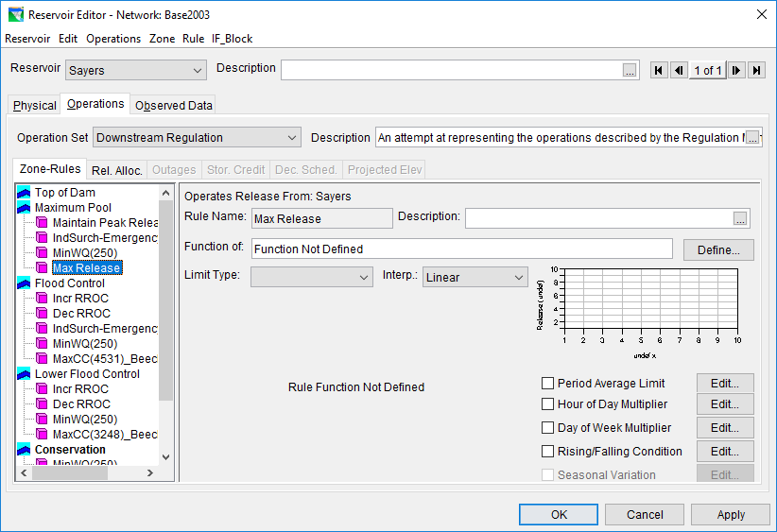Open the Interp. Linear dropdown
This screenshot has width=777, height=532.
click(475, 278)
